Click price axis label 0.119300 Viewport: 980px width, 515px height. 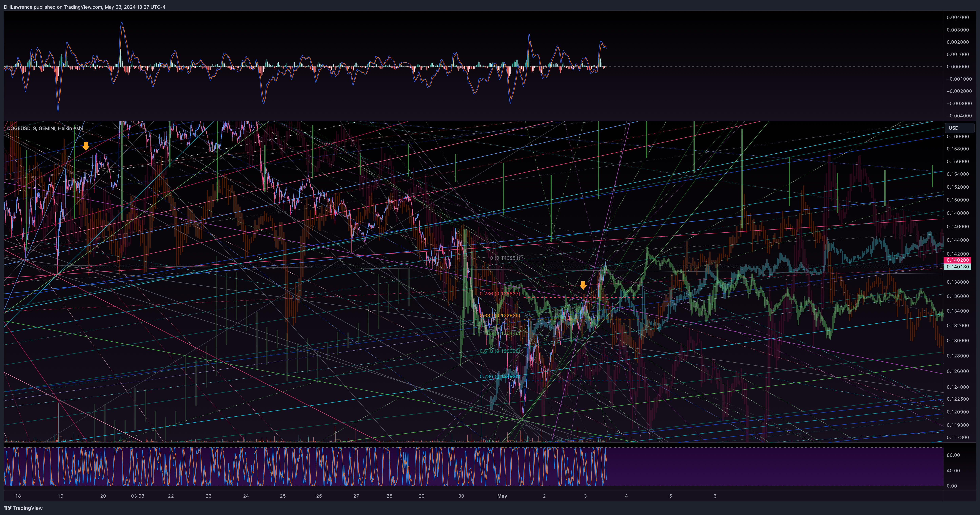pyautogui.click(x=958, y=425)
